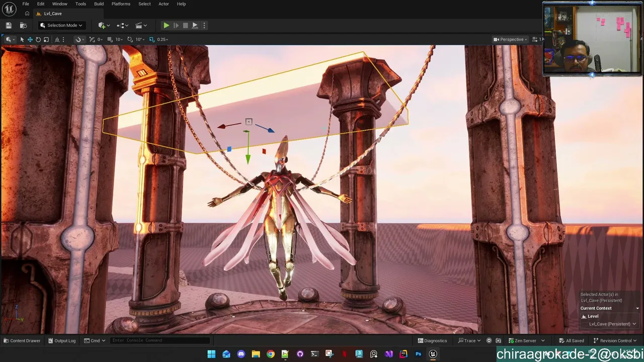The width and height of the screenshot is (644, 362).
Task: Open Photoshop from the taskbar
Action: coord(418,354)
